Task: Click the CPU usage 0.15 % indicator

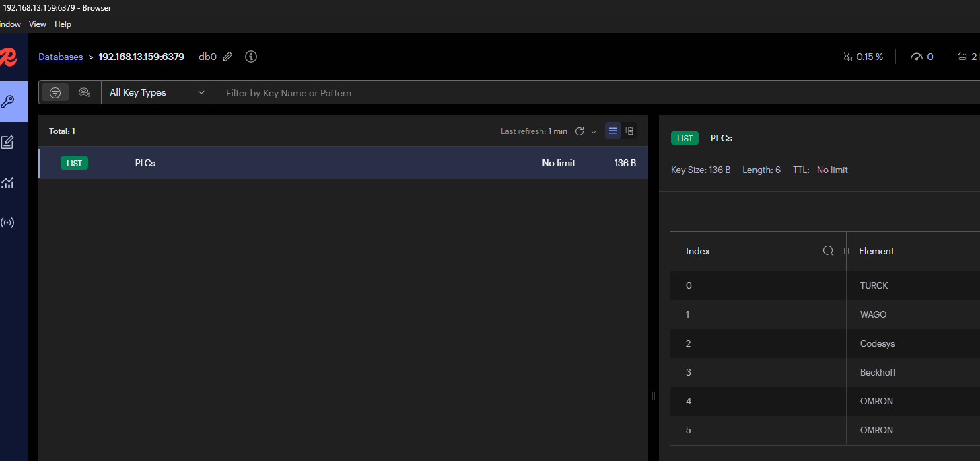Action: (x=863, y=57)
